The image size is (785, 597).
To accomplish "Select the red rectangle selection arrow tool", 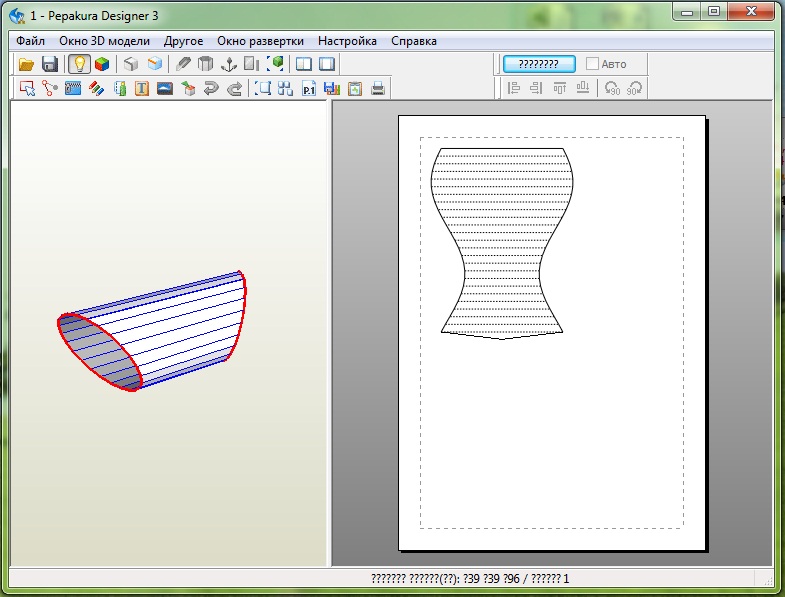I will coord(27,89).
